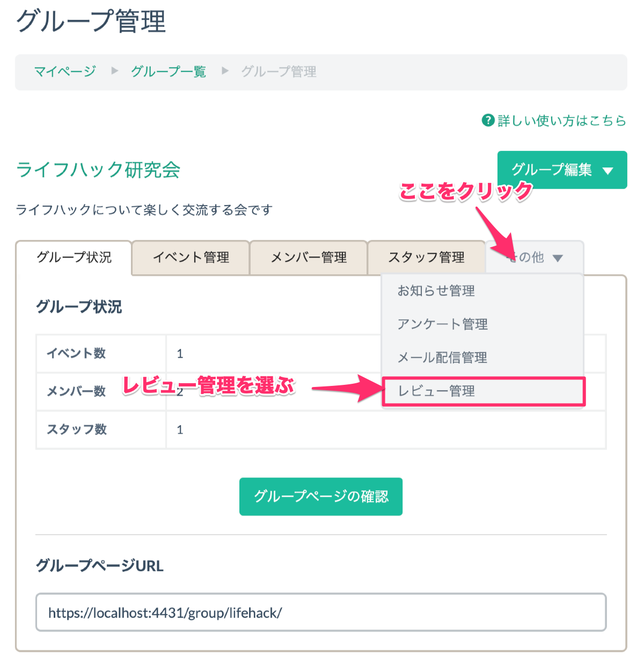Open the メンバー管理 tab

tap(309, 258)
